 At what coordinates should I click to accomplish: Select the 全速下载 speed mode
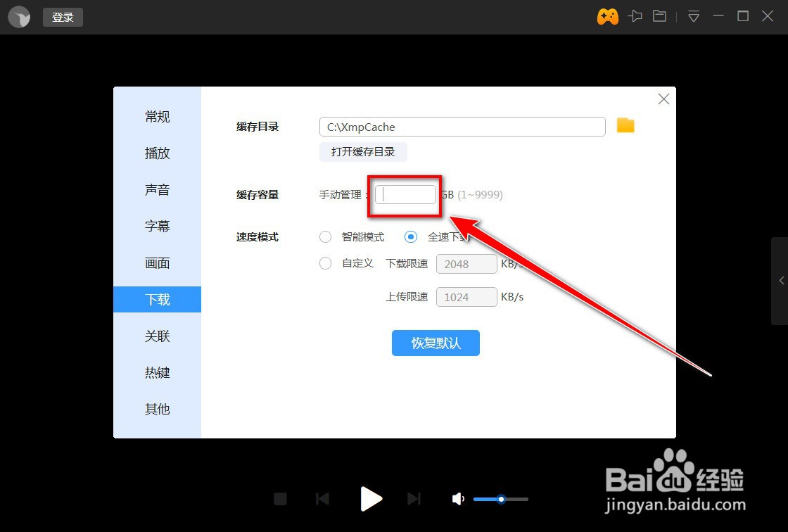[x=410, y=237]
